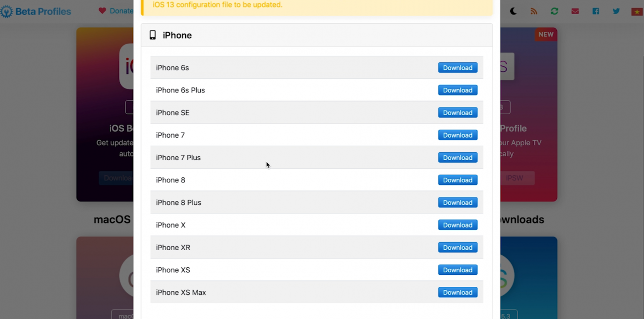Image resolution: width=644 pixels, height=319 pixels.
Task: Toggle dark mode with the moon icon
Action: (x=513, y=11)
